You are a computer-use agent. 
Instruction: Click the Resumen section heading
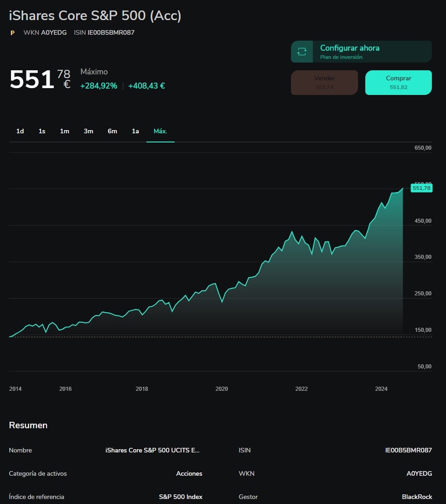click(28, 425)
